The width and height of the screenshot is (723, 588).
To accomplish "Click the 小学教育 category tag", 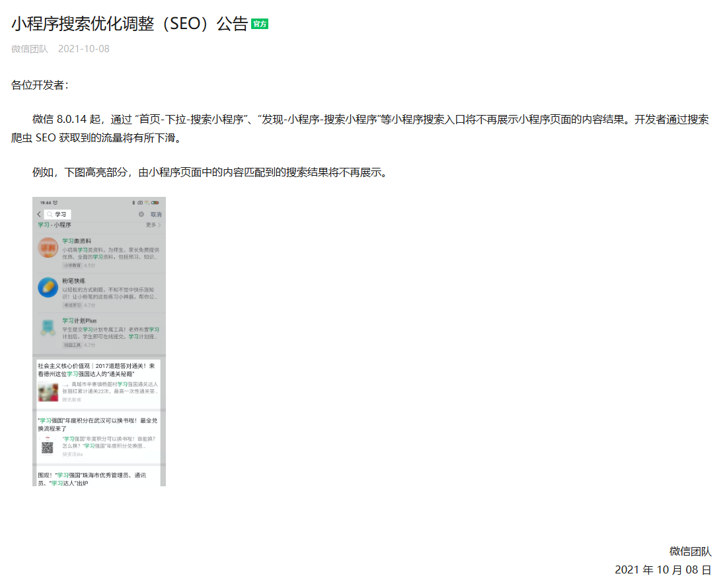I will 73,266.
